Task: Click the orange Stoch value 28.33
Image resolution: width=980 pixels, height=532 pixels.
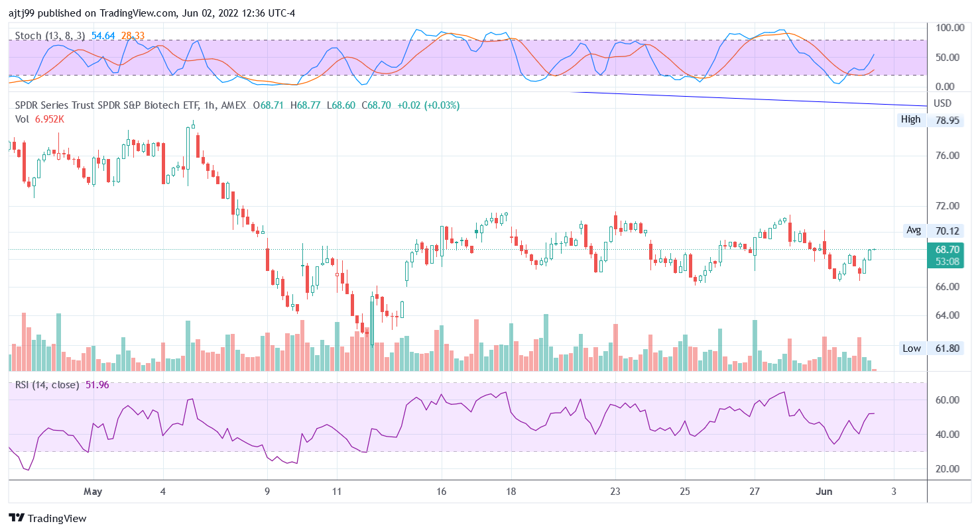Action: point(133,36)
